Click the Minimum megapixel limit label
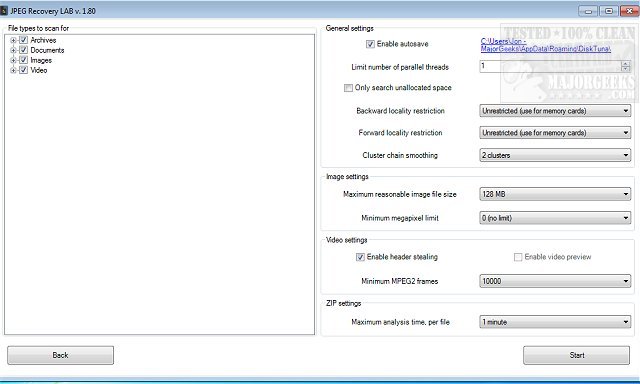 pos(400,218)
